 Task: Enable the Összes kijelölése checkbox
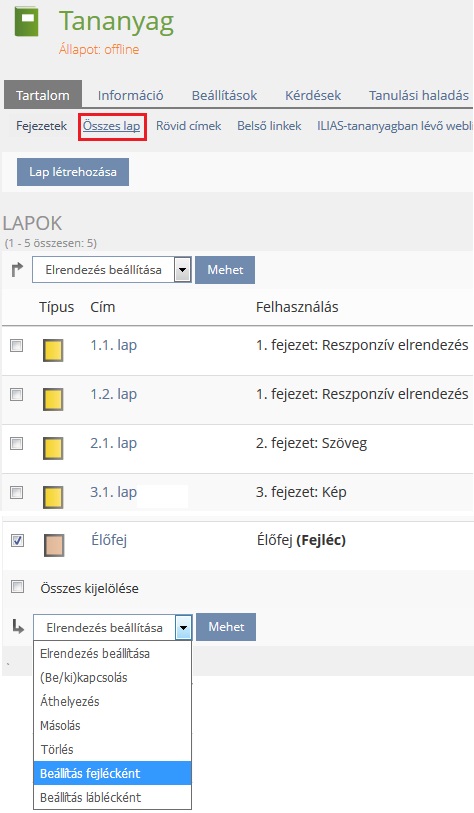18,586
